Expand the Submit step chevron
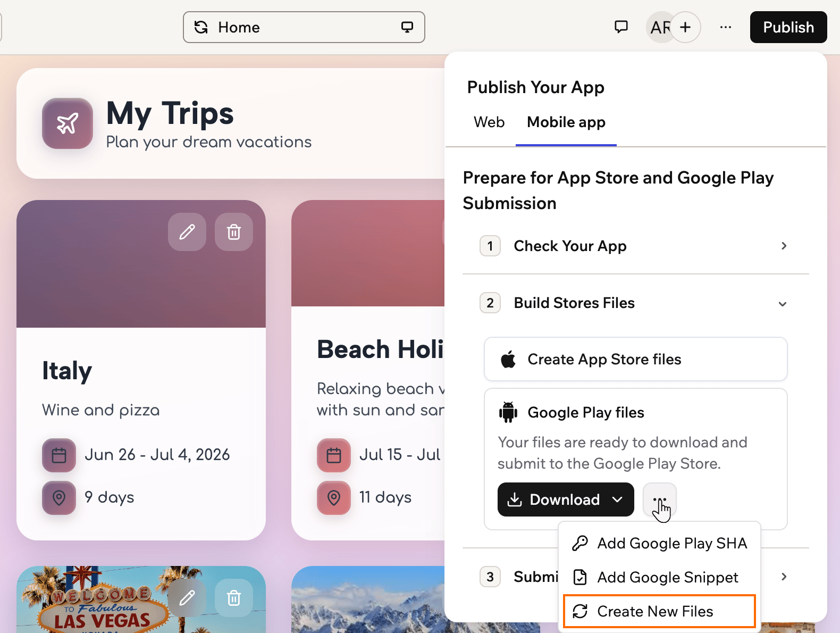Viewport: 840px width, 633px height. pyautogui.click(x=784, y=577)
